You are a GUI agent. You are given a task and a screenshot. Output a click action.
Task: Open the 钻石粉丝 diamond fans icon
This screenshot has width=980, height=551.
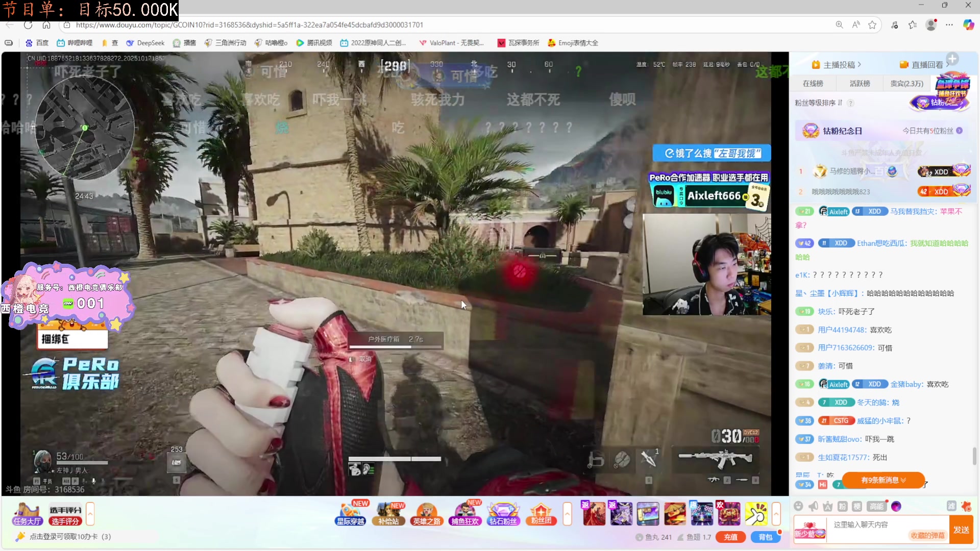503,514
